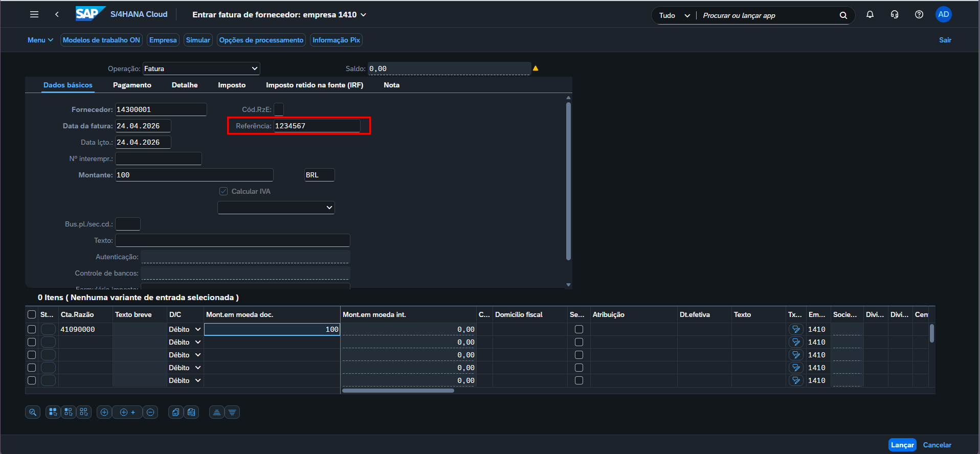
Task: Click the insert line plus icon
Action: pos(104,412)
